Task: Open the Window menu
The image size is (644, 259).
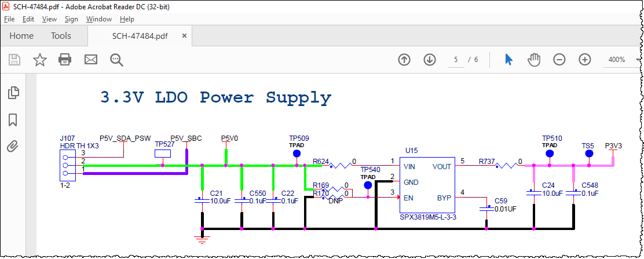Action: (99, 19)
